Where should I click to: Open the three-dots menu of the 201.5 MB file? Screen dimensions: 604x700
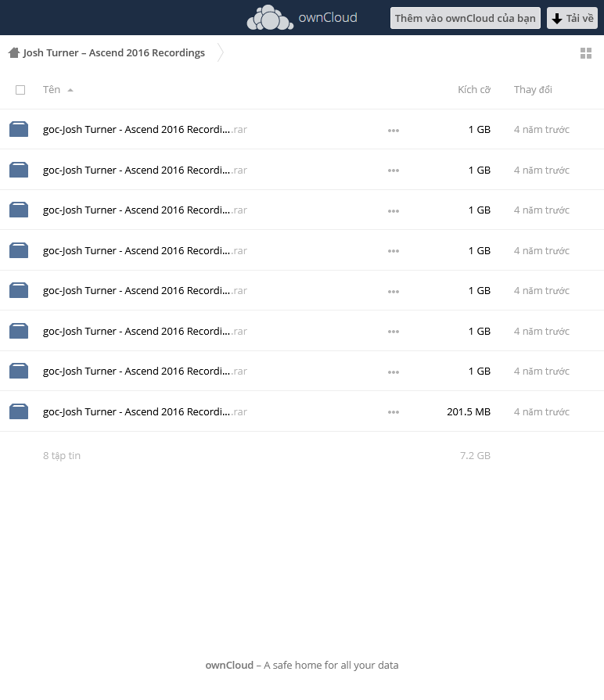[394, 412]
